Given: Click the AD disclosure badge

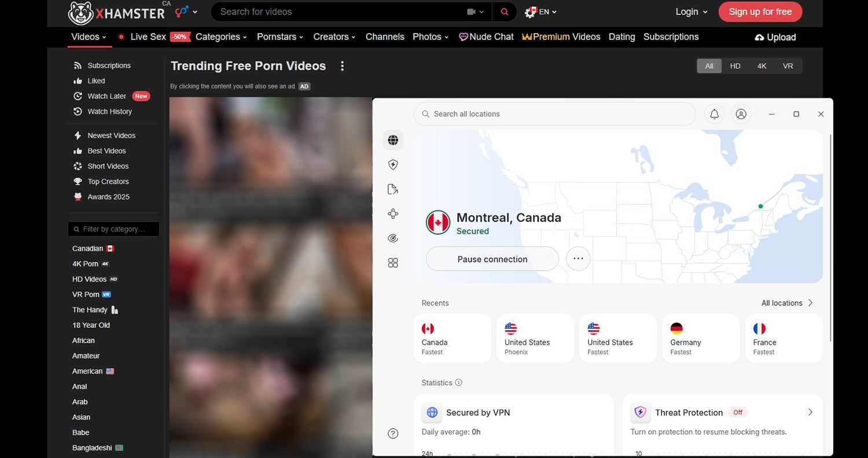Looking at the screenshot, I should (x=304, y=86).
